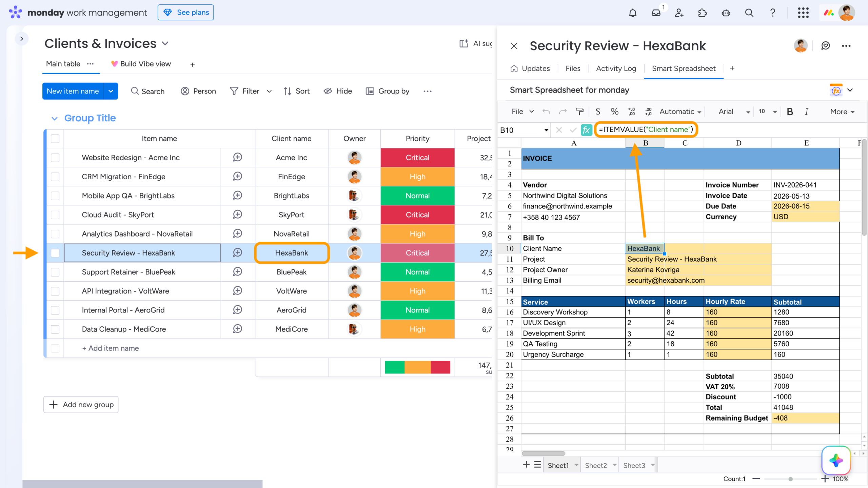Open the item conversation chat icon
Screen dimensions: 868x488
826,46
